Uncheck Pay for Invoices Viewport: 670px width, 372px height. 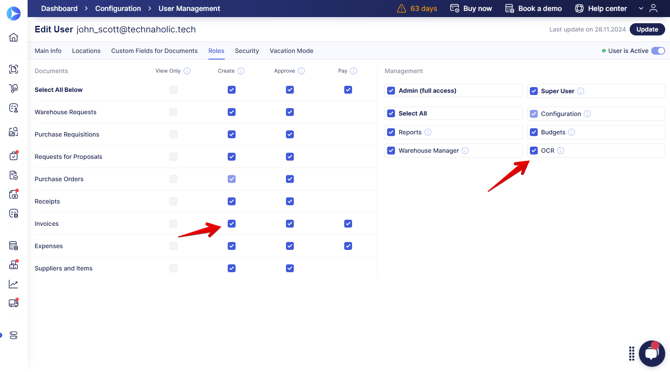click(348, 223)
